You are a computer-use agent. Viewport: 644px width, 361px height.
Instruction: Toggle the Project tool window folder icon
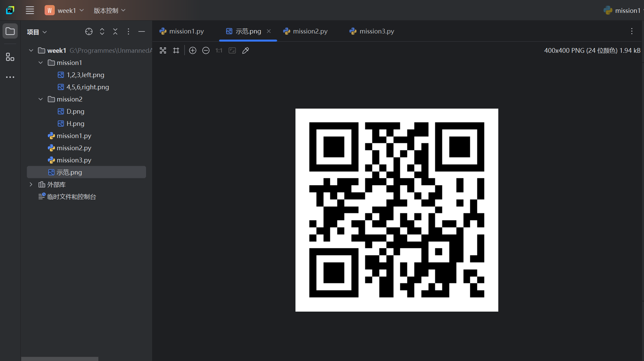10,31
